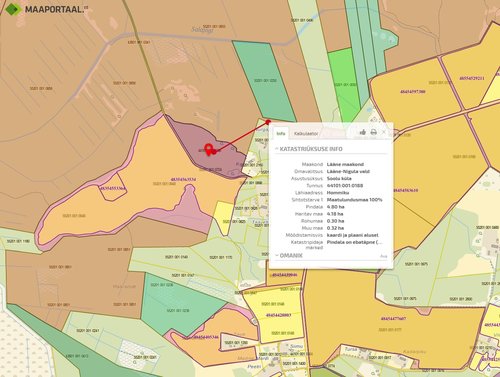Click the Maaportaal logo
Screen dimensions: 500x377
pos(47,9)
